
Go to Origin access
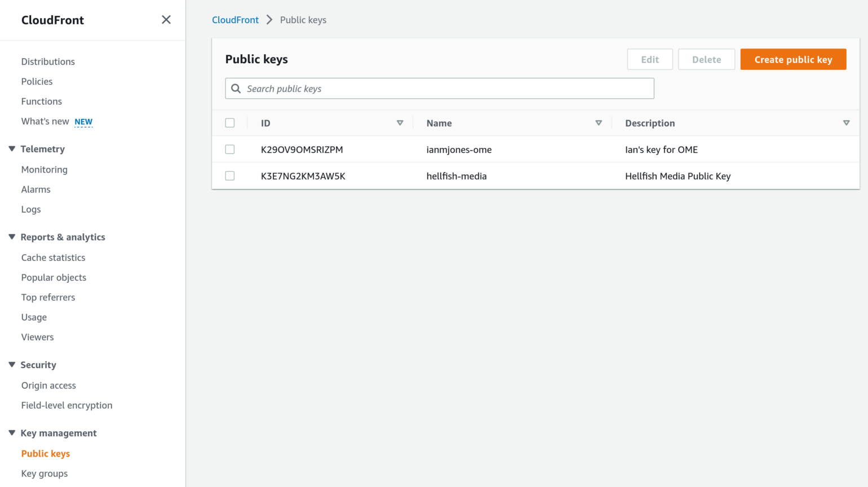click(48, 386)
